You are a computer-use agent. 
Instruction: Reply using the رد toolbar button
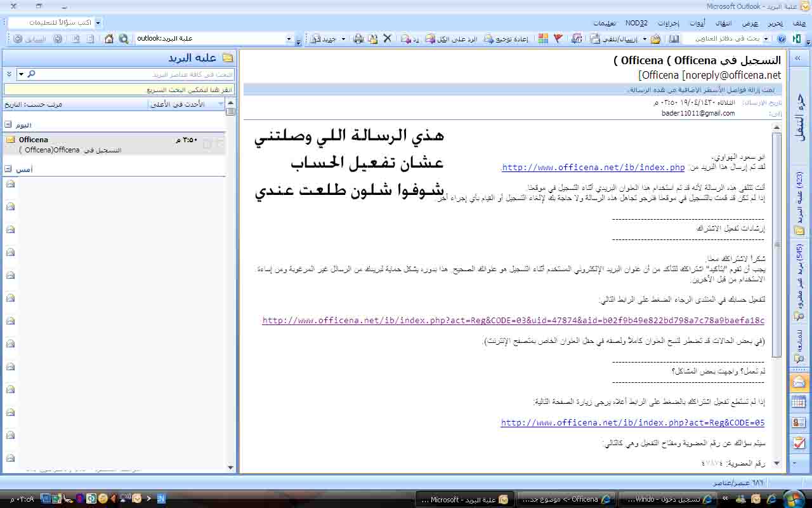(410, 39)
